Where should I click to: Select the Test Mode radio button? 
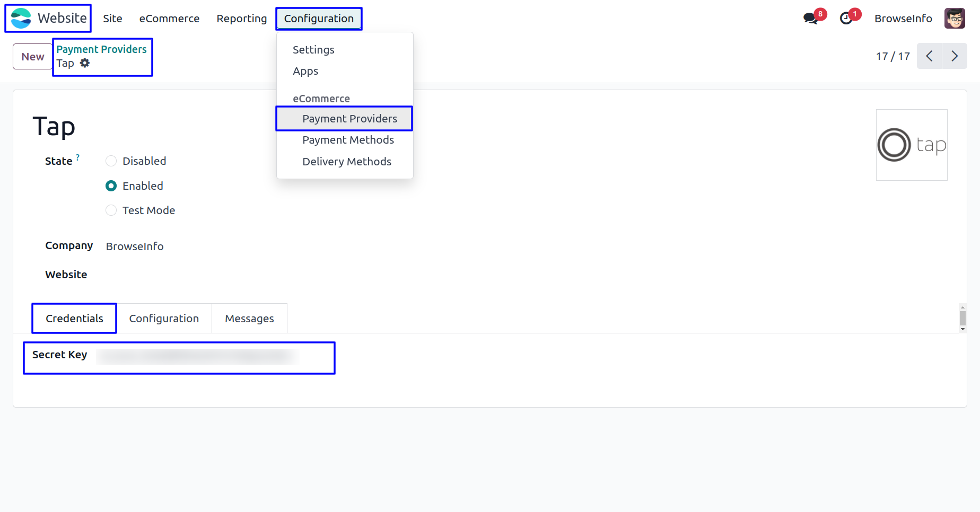tap(111, 210)
